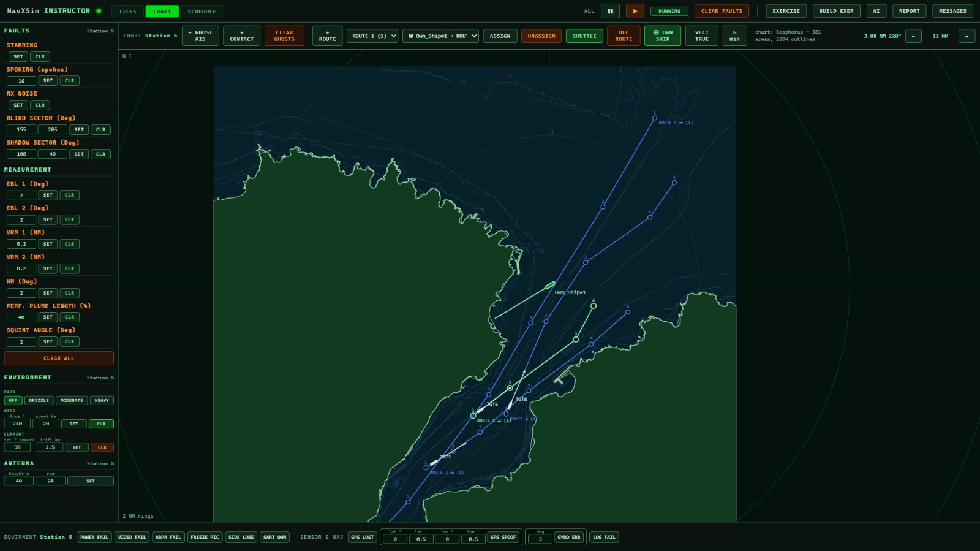The width and height of the screenshot is (980, 551).
Task: Set rain to DRIZZLE
Action: (39, 400)
